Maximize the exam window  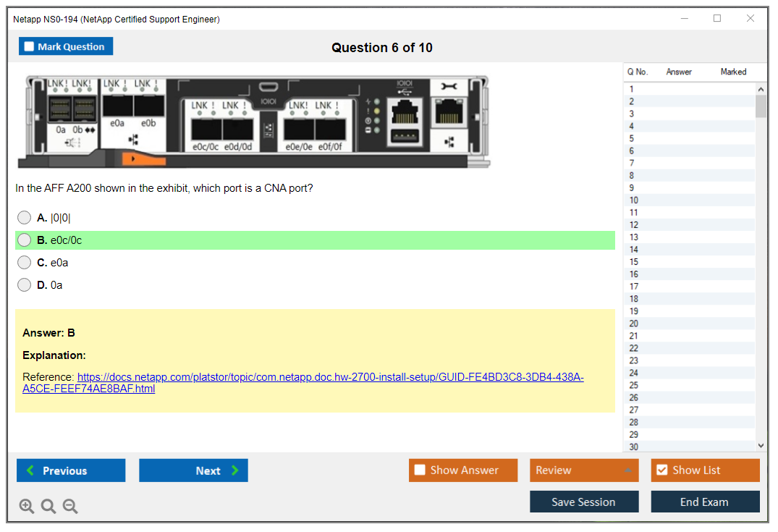pyautogui.click(x=716, y=19)
